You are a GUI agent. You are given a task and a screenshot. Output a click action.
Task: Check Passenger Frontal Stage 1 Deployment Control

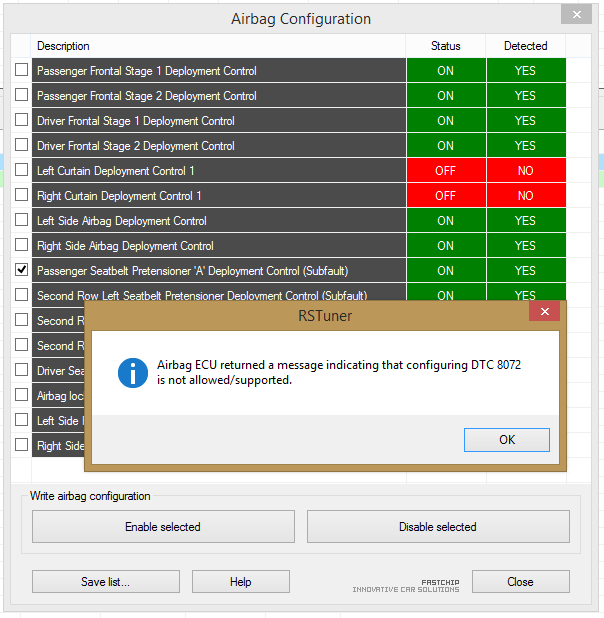click(22, 70)
